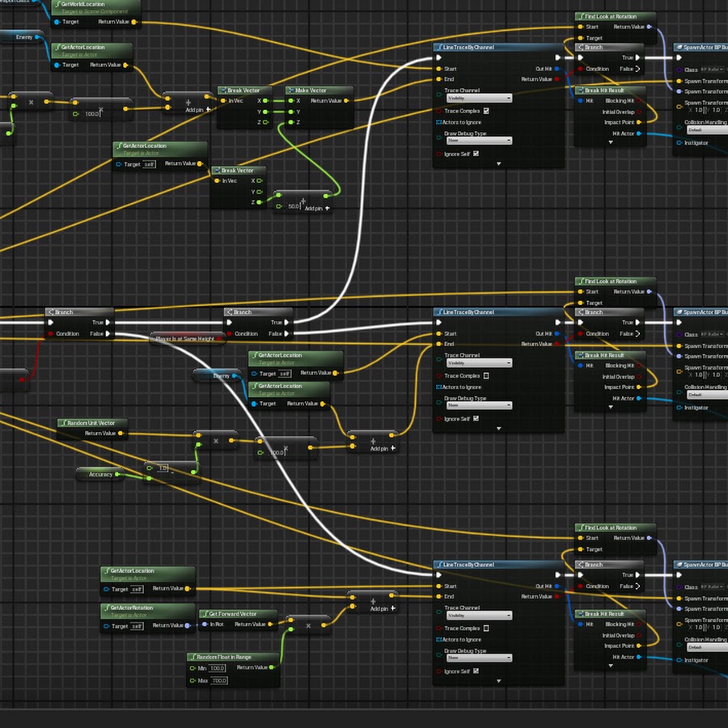Click the Min value field showing 100.0
This screenshot has width=728, height=728.
pyautogui.click(x=218, y=668)
